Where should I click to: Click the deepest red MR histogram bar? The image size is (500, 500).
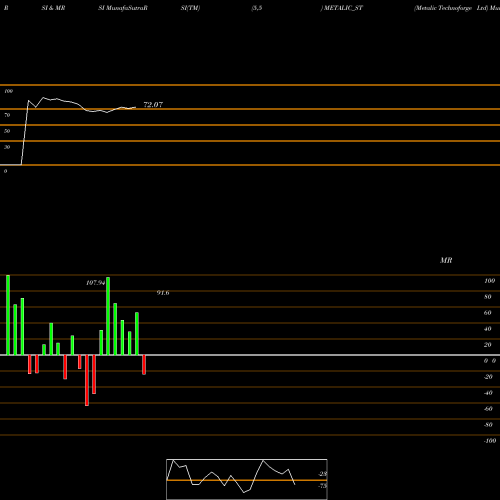coord(87,380)
